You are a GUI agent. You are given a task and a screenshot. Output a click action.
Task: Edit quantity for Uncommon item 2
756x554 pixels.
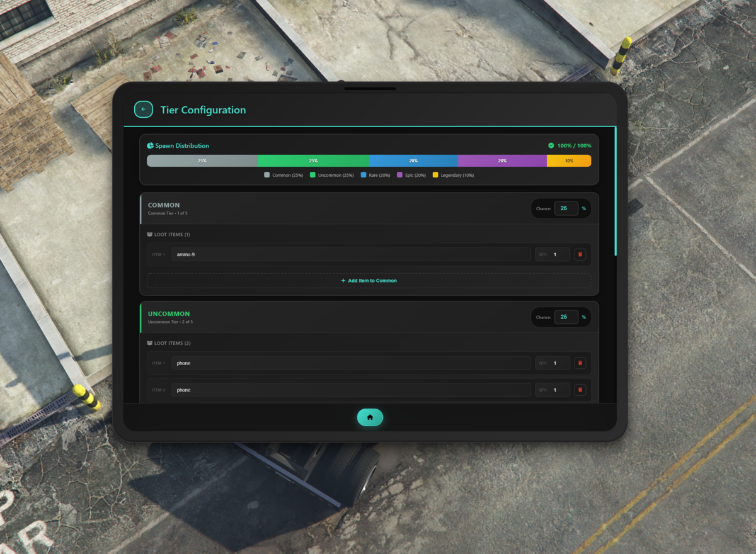(553, 390)
